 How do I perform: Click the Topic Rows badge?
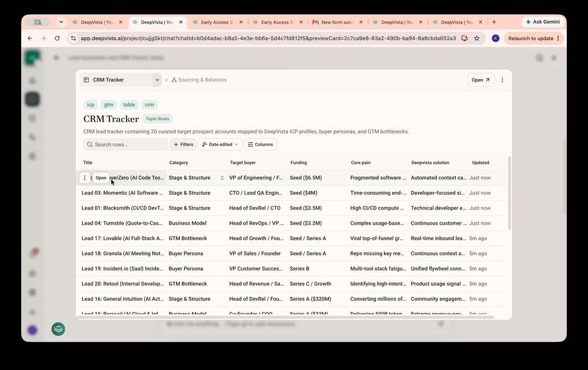click(158, 119)
